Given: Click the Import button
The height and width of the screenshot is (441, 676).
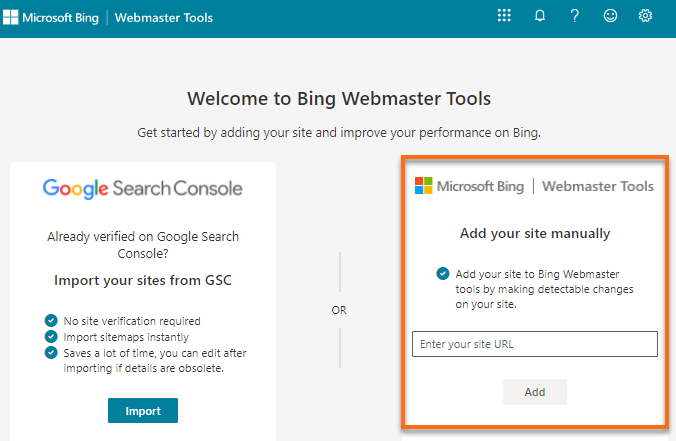Looking at the screenshot, I should tap(143, 411).
